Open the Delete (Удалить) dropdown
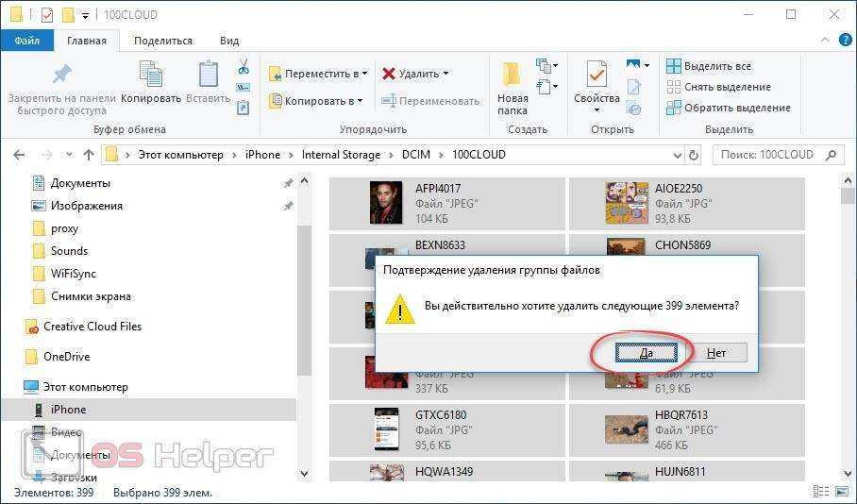This screenshot has height=504, width=857. coord(415,74)
